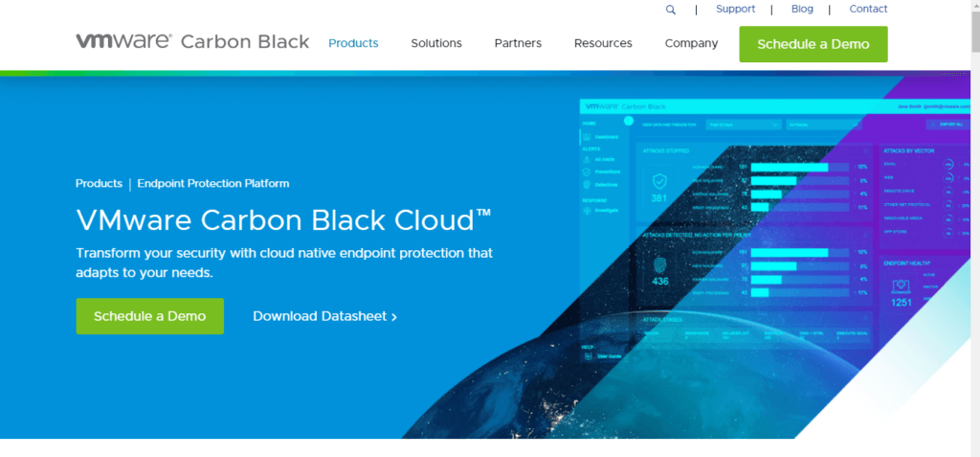The height and width of the screenshot is (457, 980).
Task: Click the endpoint health icon above 1251
Action: 901,286
